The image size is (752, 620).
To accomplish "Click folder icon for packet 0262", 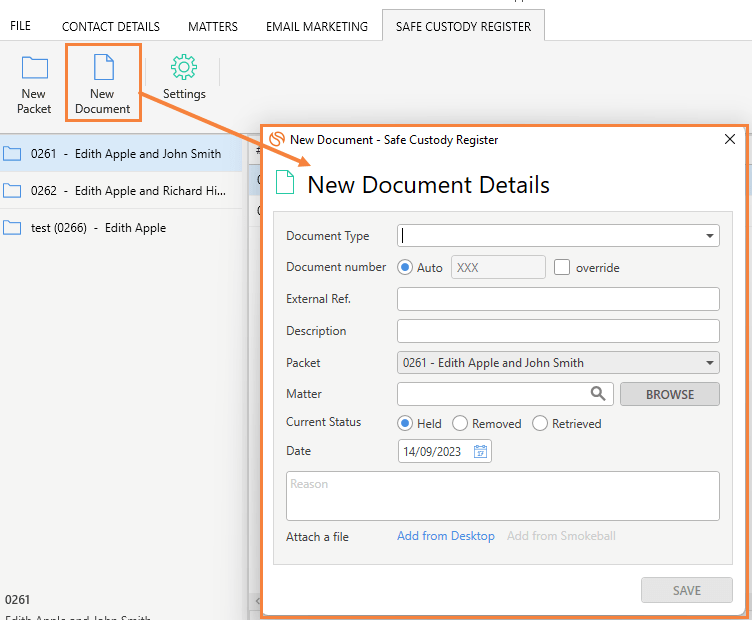I will coord(12,191).
